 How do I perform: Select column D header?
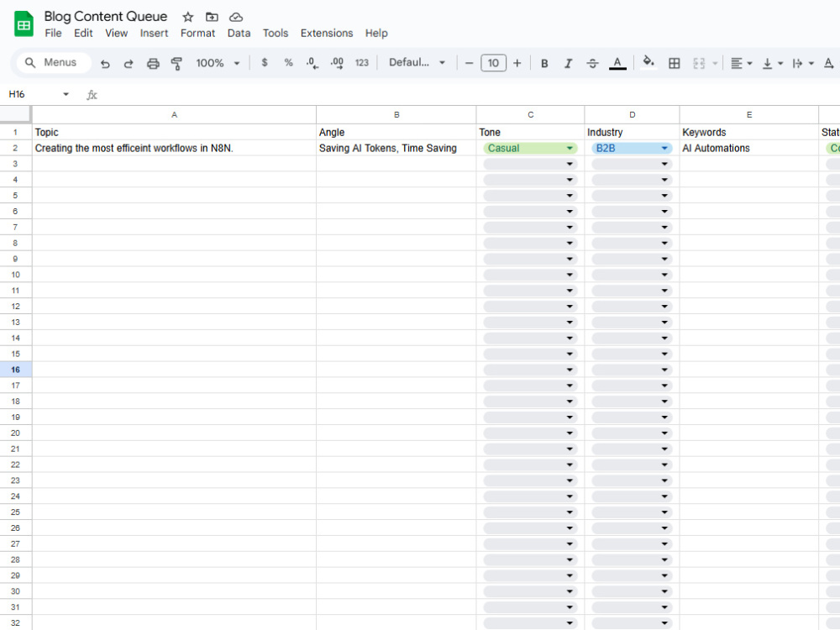pyautogui.click(x=633, y=114)
